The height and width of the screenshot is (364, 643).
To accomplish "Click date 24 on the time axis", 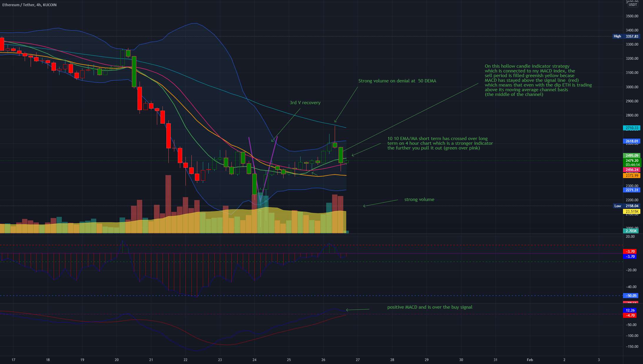I will [254, 360].
